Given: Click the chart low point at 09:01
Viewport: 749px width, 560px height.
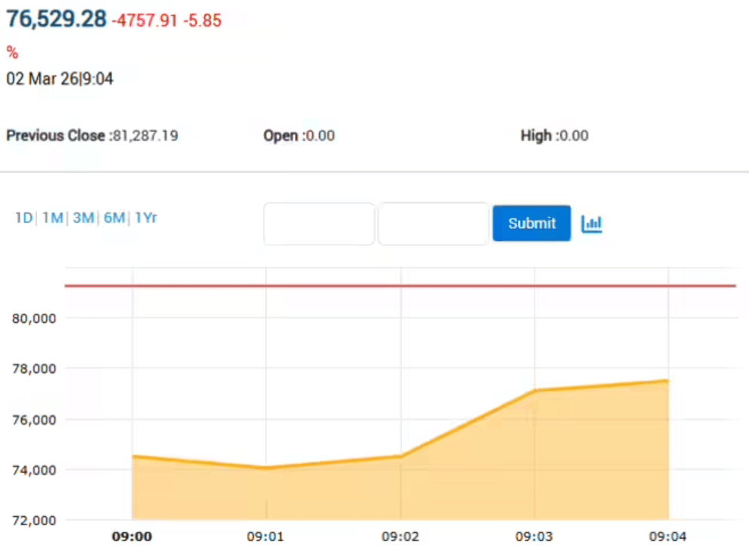Looking at the screenshot, I should pos(267,468).
